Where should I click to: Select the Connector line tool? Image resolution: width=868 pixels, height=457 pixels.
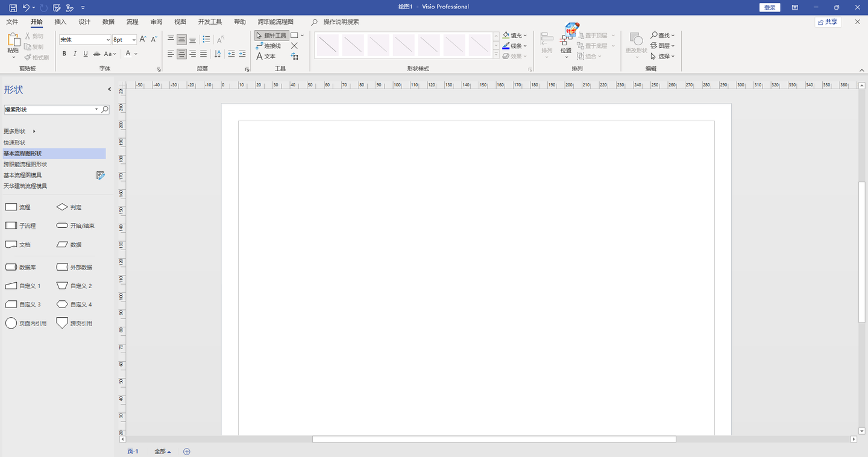268,46
